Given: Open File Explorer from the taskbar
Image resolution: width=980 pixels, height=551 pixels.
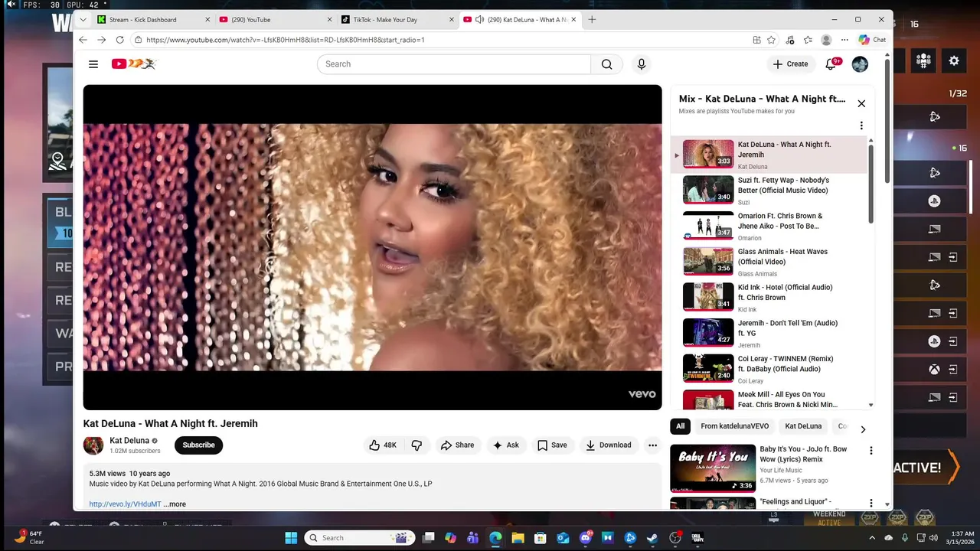Looking at the screenshot, I should tap(518, 538).
